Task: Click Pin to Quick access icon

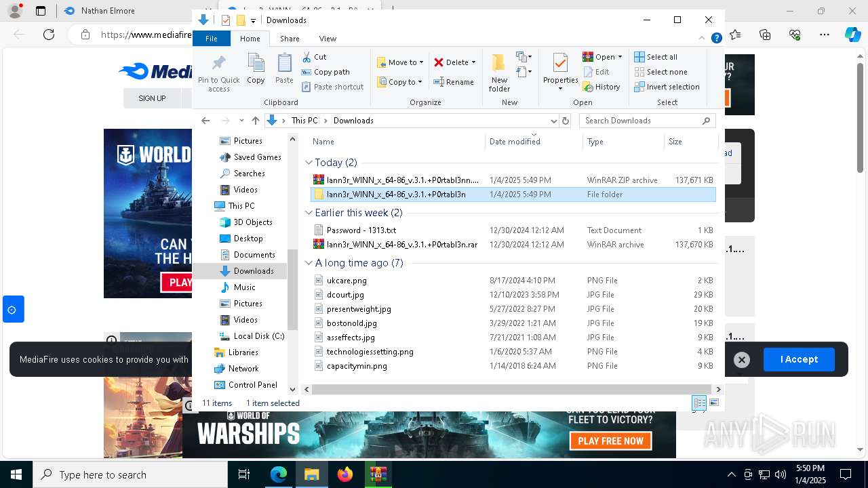Action: 218,73
